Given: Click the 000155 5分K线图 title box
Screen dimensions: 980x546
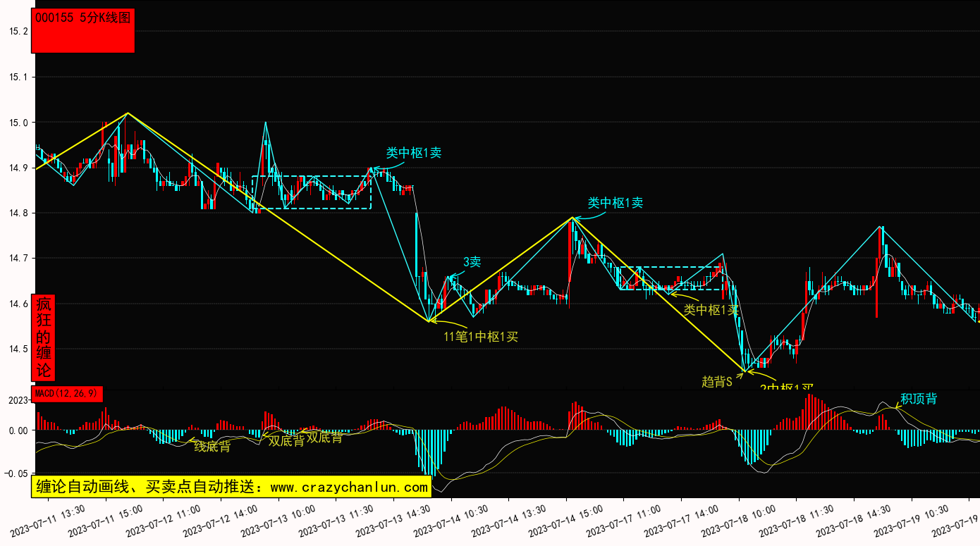Looking at the screenshot, I should [83, 30].
